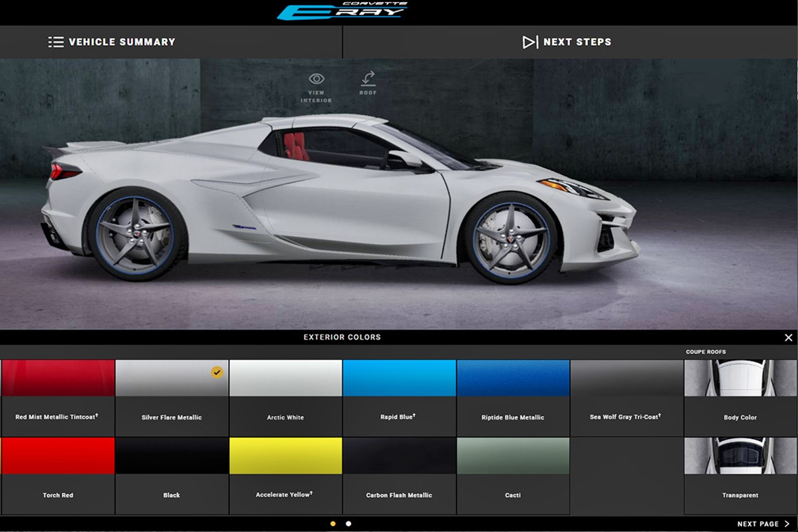
Task: Click the Coupe Roofs label
Action: click(x=706, y=352)
